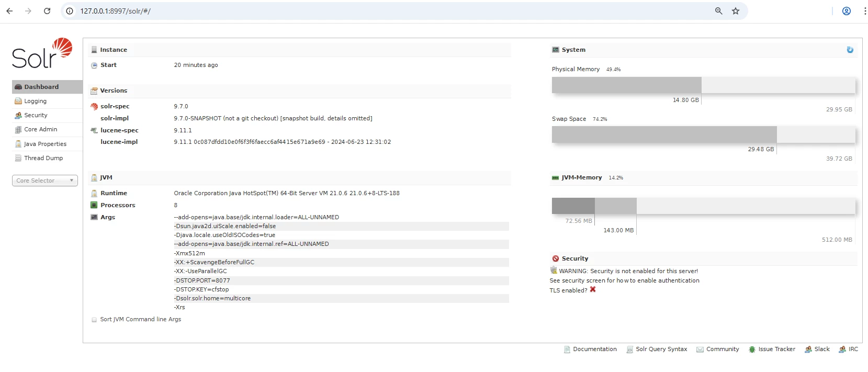Open the browser profile icon
Screen dimensions: 868x372
point(846,11)
